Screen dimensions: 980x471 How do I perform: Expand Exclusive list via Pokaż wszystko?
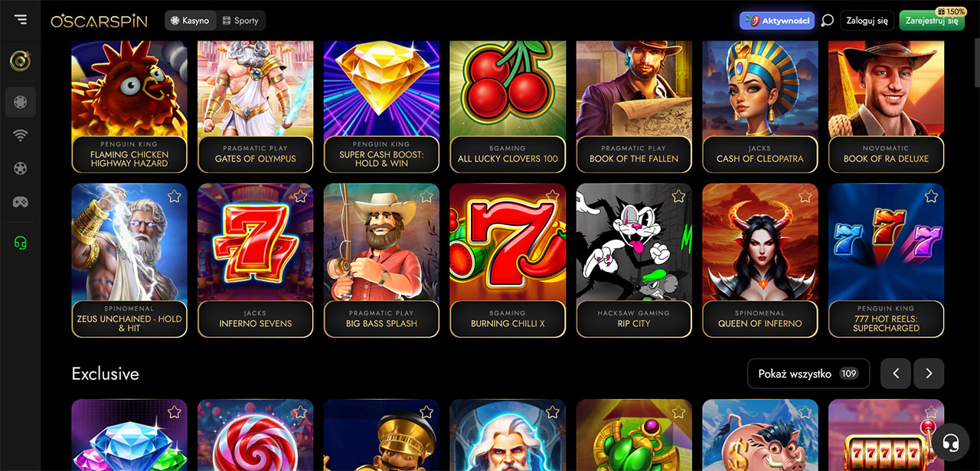click(808, 374)
